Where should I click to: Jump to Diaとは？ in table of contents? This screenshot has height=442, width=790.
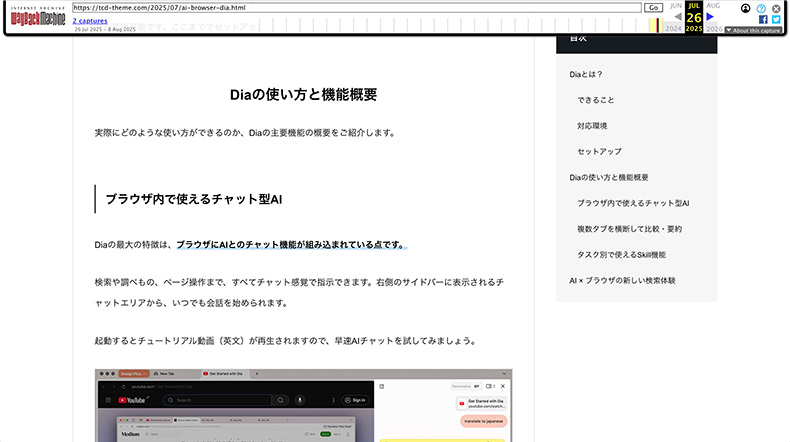point(586,74)
